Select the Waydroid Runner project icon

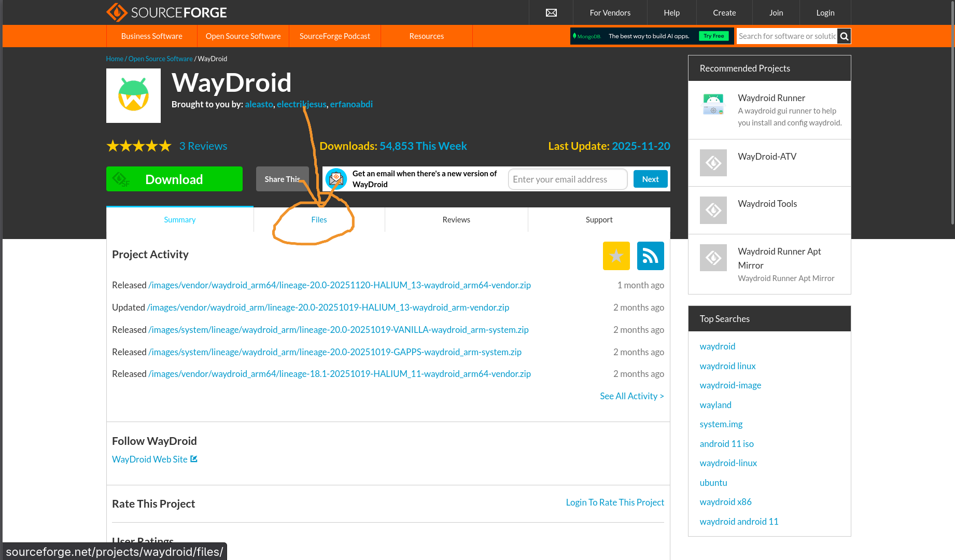click(x=713, y=104)
